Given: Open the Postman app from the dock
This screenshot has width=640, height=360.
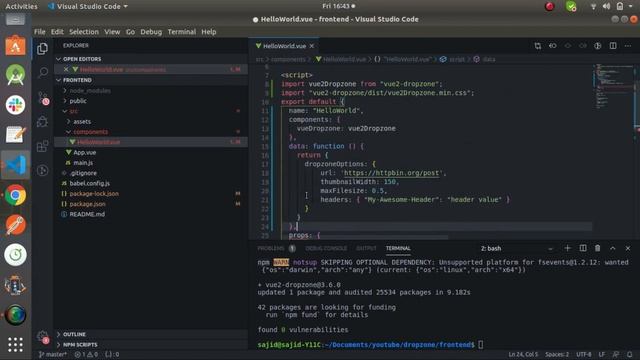Looking at the screenshot, I should click(15, 225).
